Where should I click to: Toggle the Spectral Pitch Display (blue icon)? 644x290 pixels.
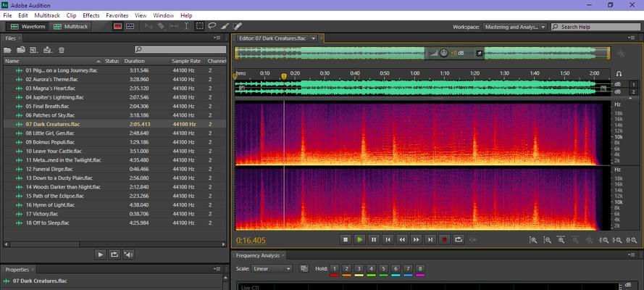(x=130, y=26)
